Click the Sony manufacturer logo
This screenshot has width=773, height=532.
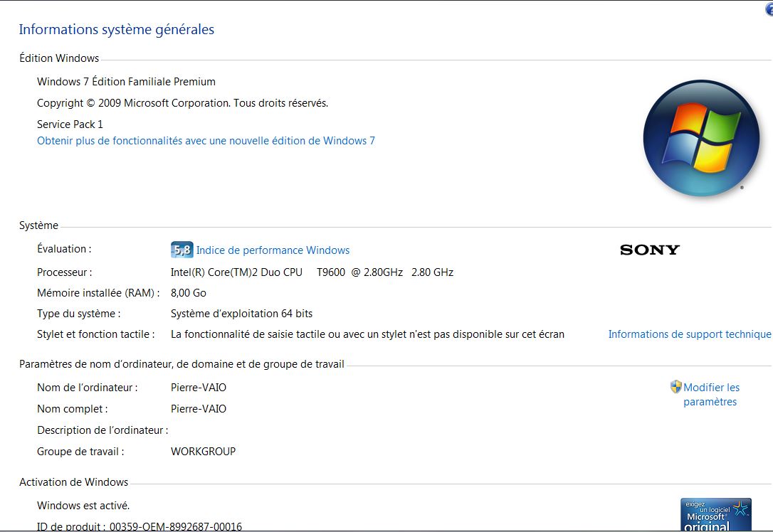[x=650, y=250]
